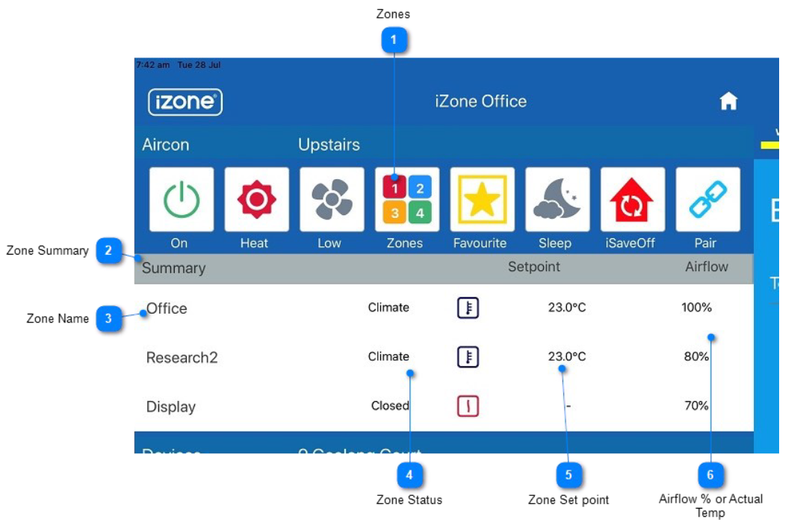Tap the Display zone closed icon
Screen dimensions: 812x525
(468, 406)
